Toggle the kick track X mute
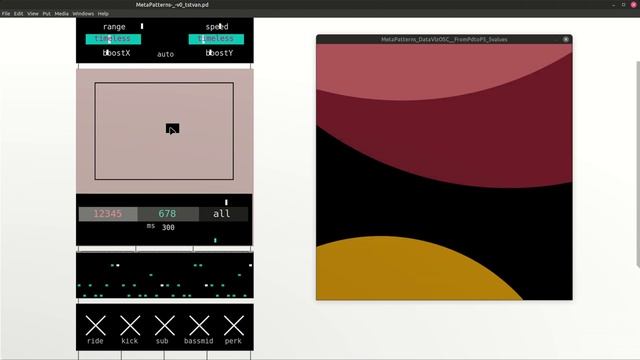 point(130,325)
